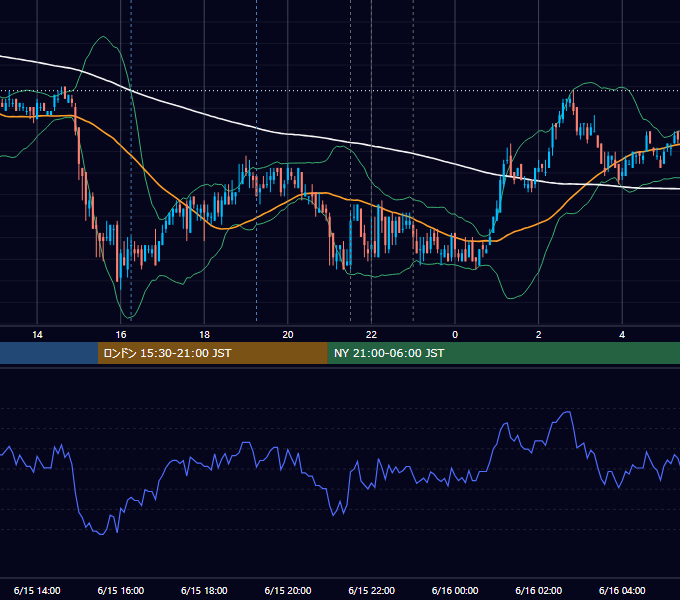The width and height of the screenshot is (680, 600).
Task: Click the 20 hour axis label
Action: (288, 335)
